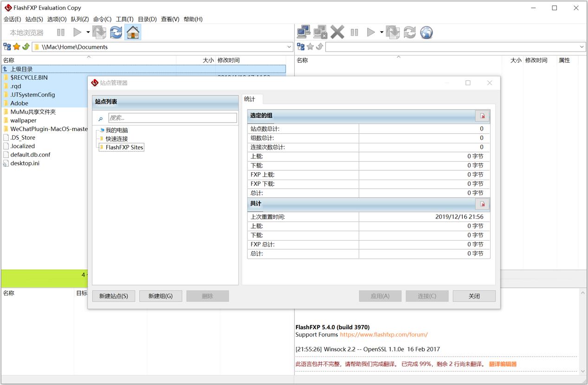Select the 统计 tab in site manager

250,99
